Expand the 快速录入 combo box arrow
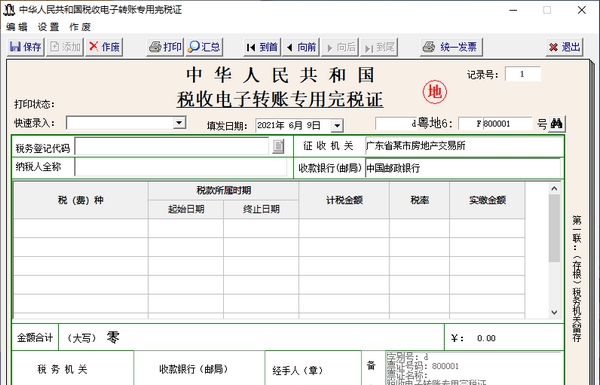 179,123
